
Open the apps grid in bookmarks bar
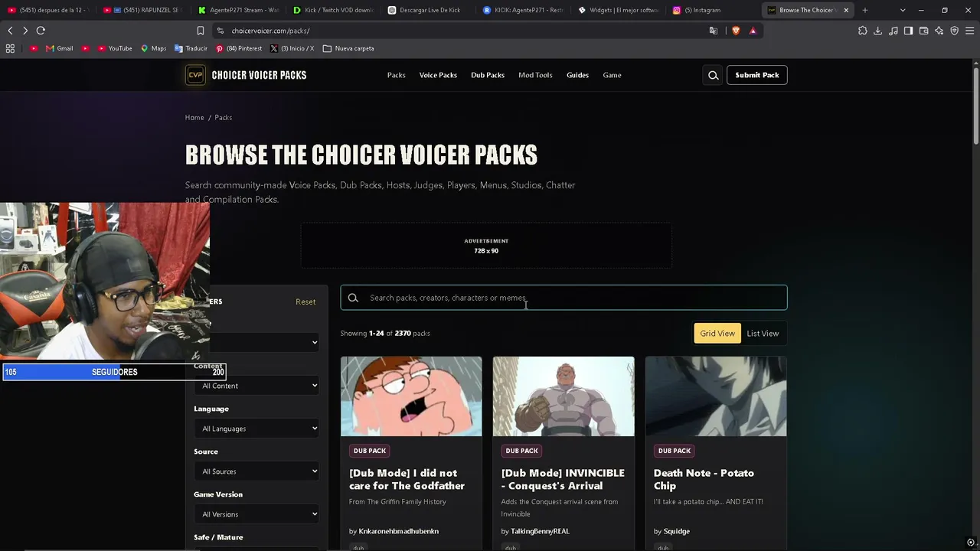point(10,48)
